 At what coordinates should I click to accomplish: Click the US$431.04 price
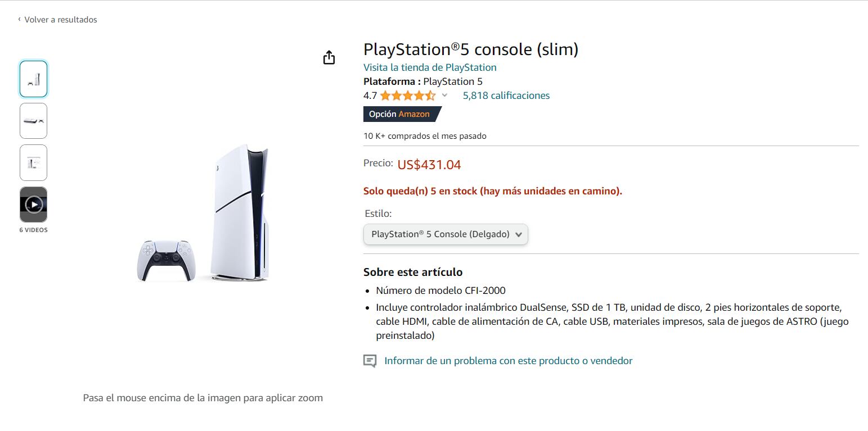point(429,165)
